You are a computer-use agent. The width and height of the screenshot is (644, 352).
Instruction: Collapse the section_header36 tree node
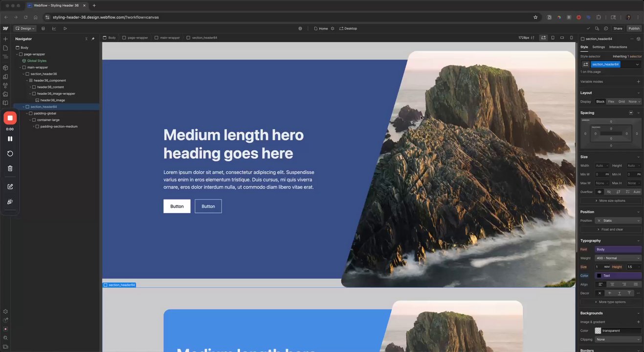[x=23, y=74]
